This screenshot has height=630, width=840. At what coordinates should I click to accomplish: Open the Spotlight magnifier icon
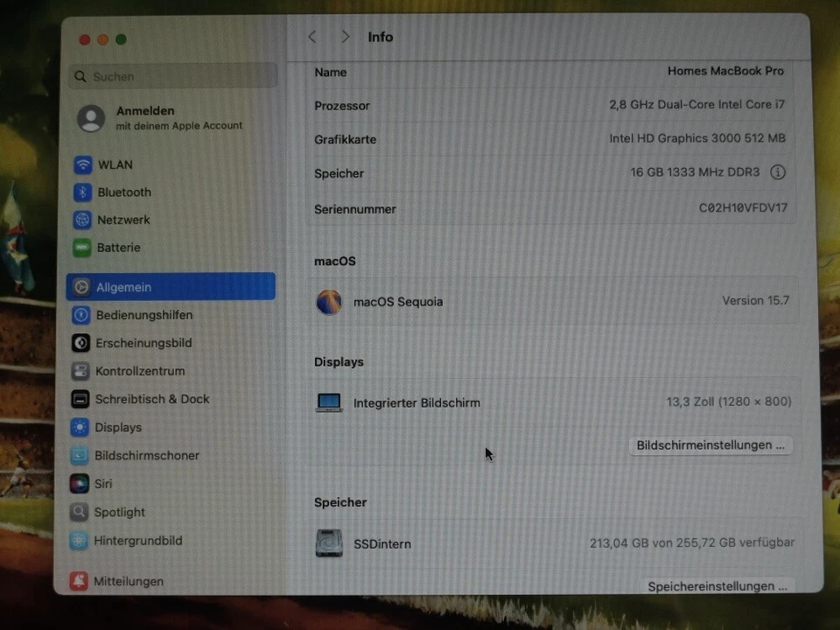pos(79,512)
